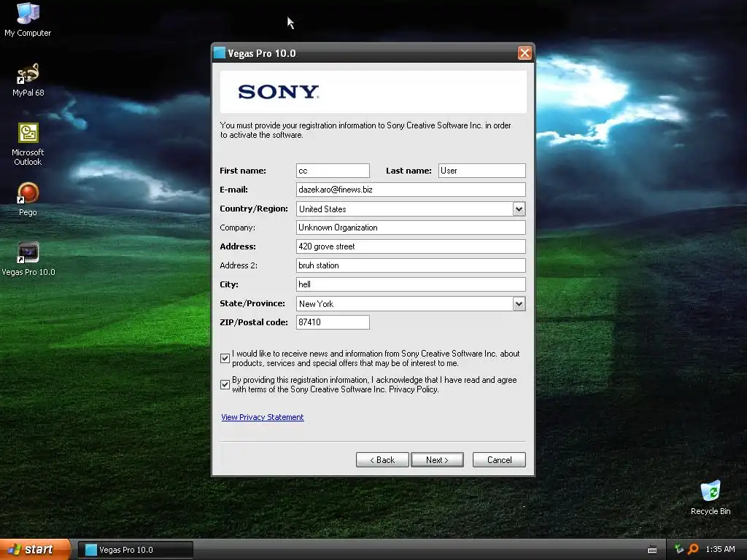Click the Last name input field
Viewport: 747px width, 560px height.
click(x=481, y=171)
